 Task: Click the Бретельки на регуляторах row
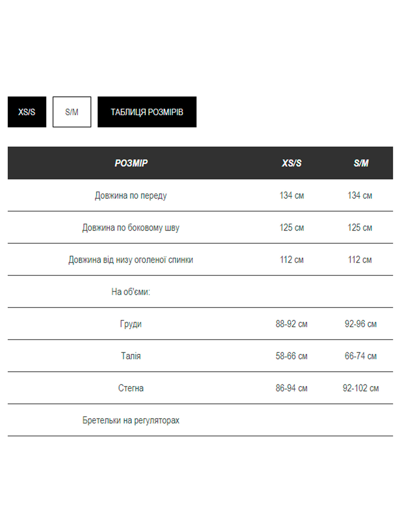coord(131,420)
